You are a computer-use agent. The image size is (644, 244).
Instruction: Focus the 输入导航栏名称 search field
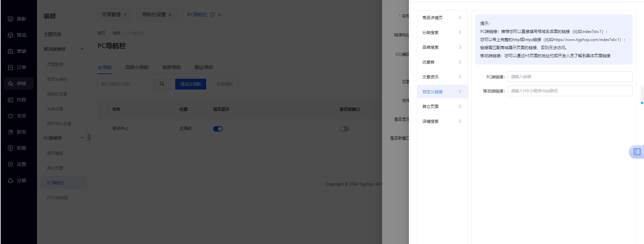(126, 84)
